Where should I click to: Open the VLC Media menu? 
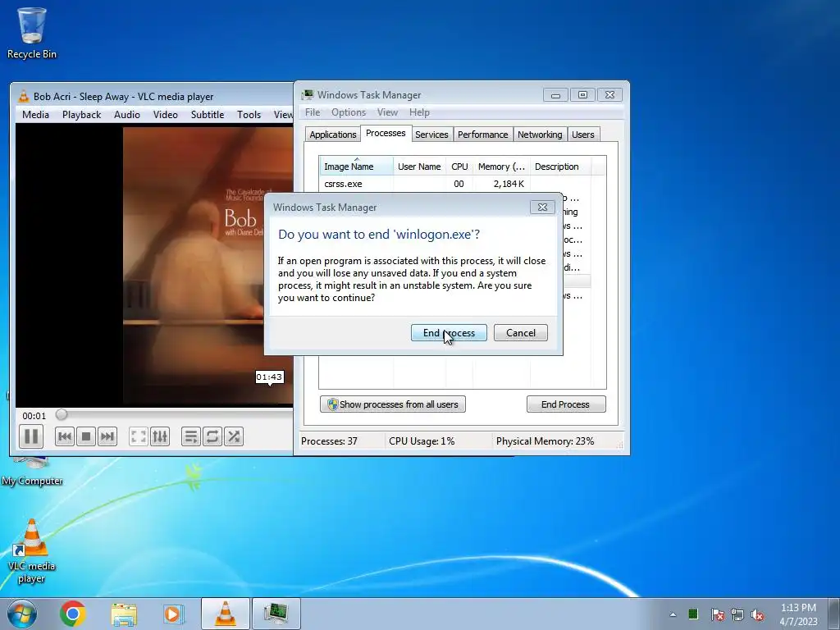(x=35, y=115)
